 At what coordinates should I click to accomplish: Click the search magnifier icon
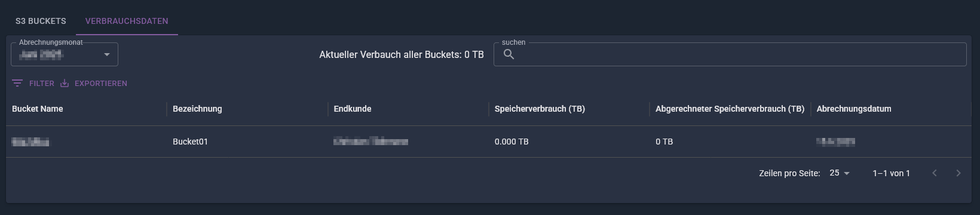point(509,54)
